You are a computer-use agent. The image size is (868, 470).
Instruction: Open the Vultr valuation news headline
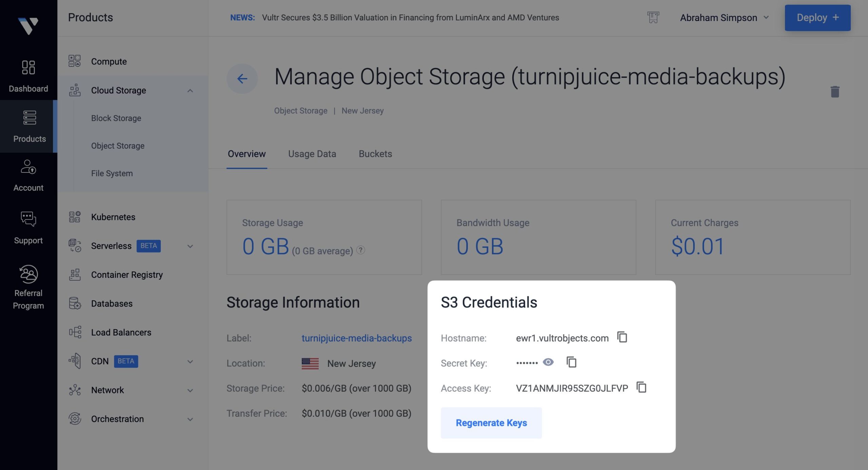click(x=410, y=18)
